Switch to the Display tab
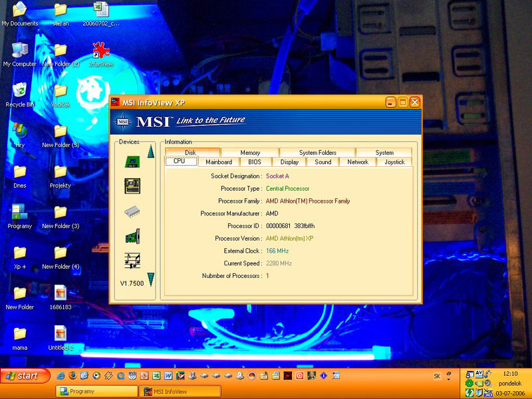 click(289, 162)
